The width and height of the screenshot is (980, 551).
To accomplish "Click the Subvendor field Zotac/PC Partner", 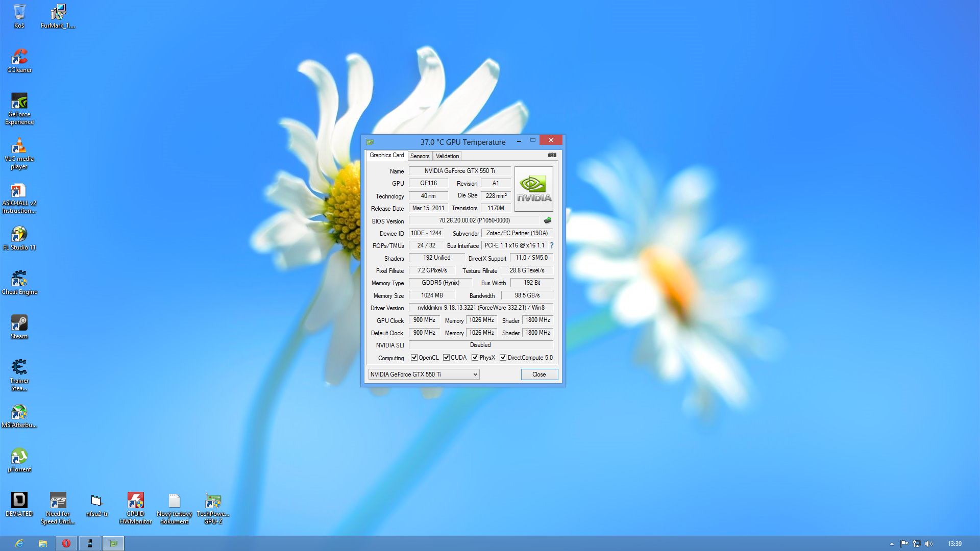I will point(517,233).
